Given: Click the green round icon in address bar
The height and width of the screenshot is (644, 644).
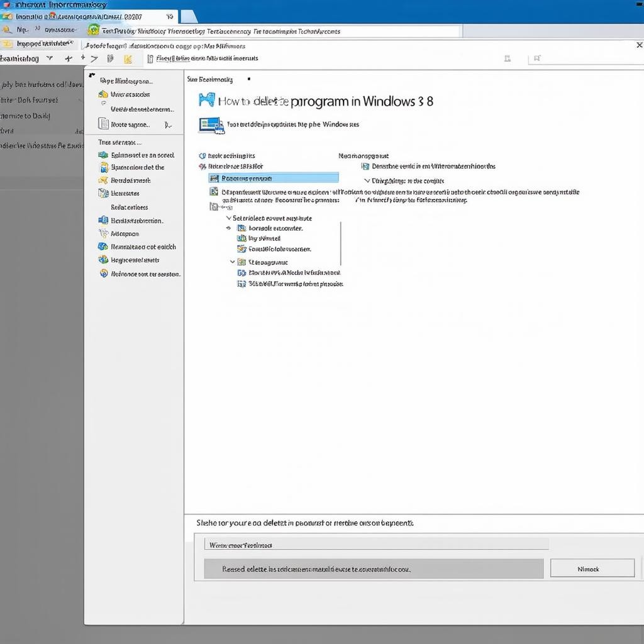Looking at the screenshot, I should [x=94, y=30].
